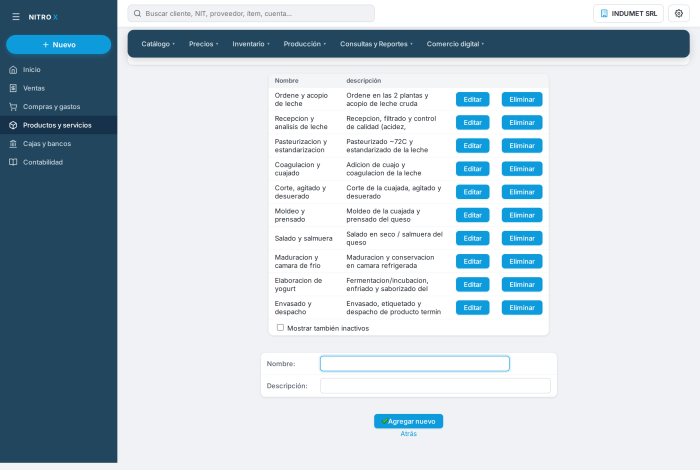The image size is (700, 470).
Task: Expand the Comercio digital dropdown
Action: (455, 44)
